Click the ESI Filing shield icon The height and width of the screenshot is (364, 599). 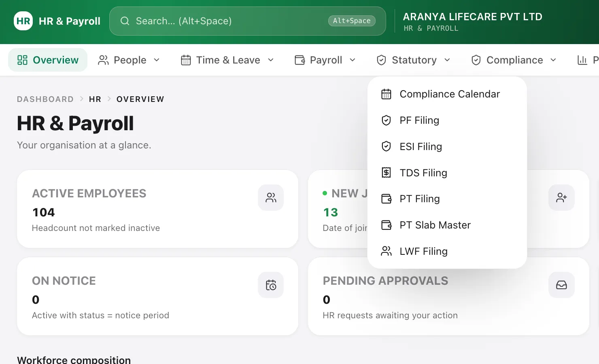point(387,146)
